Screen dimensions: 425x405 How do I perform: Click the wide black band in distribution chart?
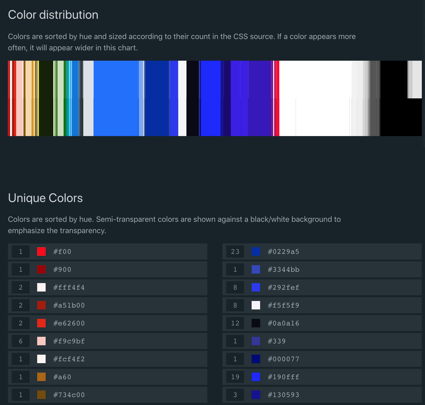tap(394, 98)
